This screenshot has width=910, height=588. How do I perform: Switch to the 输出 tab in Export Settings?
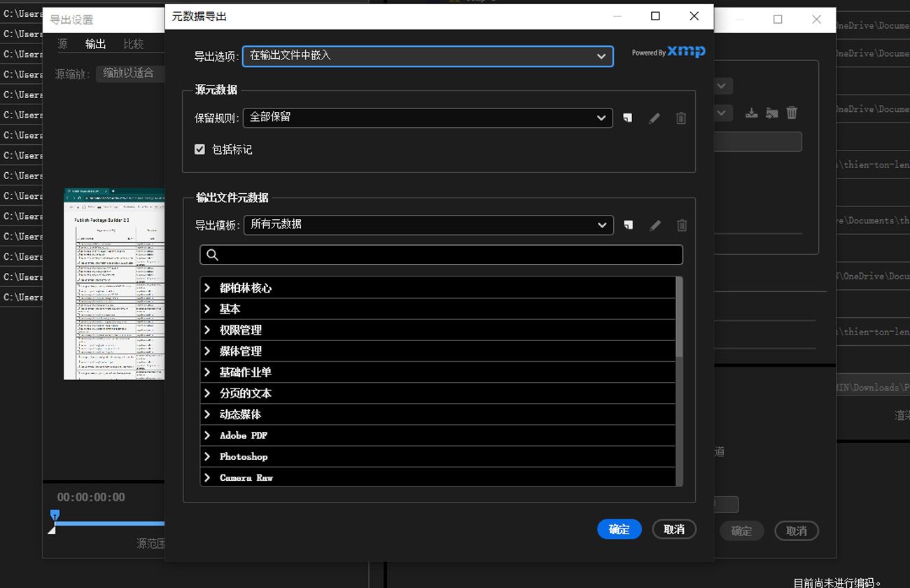tap(95, 44)
